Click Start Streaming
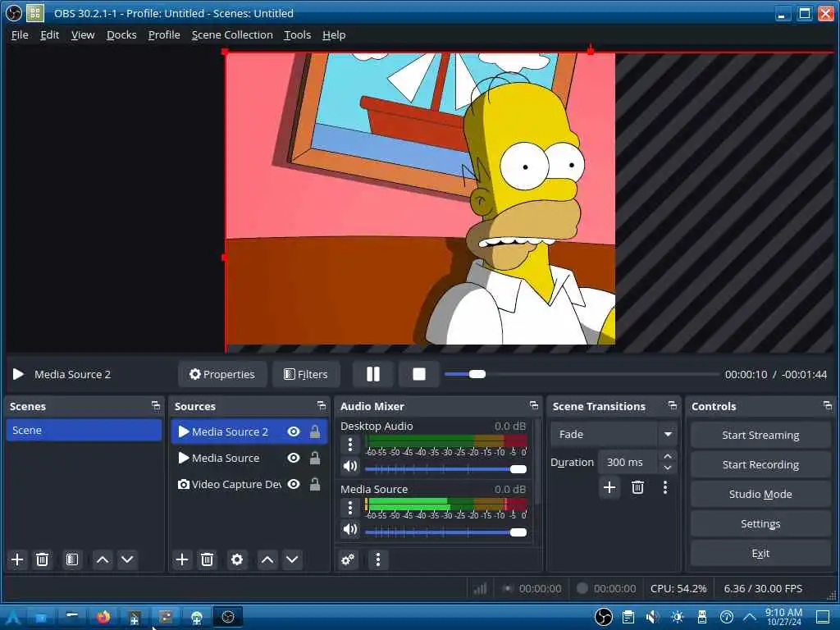 (x=760, y=435)
